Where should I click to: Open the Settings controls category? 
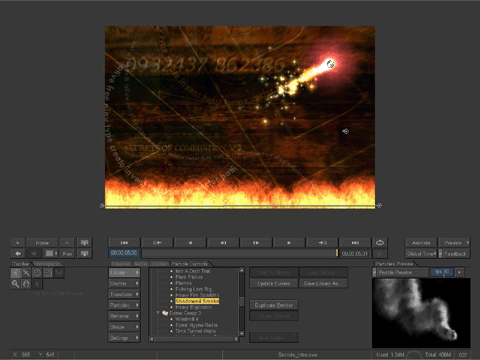click(x=124, y=338)
